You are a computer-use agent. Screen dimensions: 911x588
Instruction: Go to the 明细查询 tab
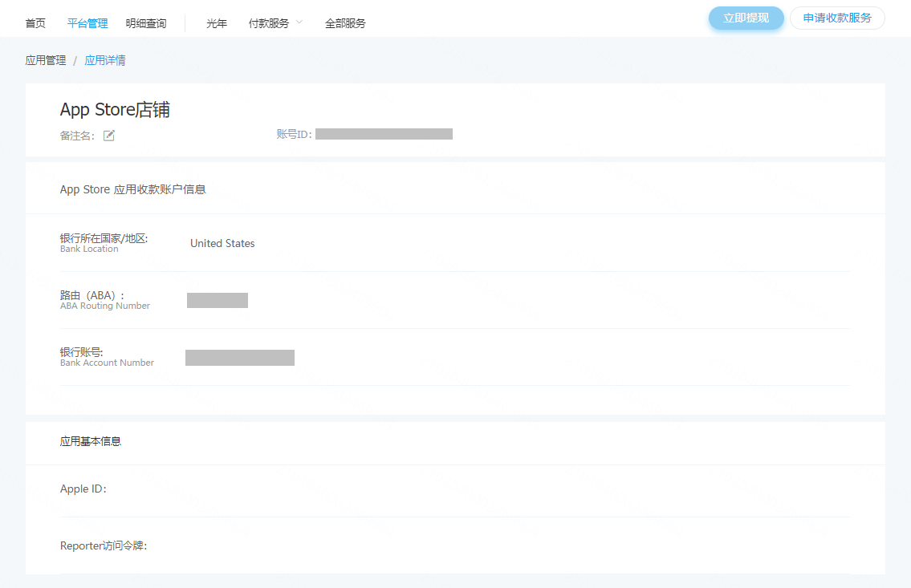pos(146,23)
